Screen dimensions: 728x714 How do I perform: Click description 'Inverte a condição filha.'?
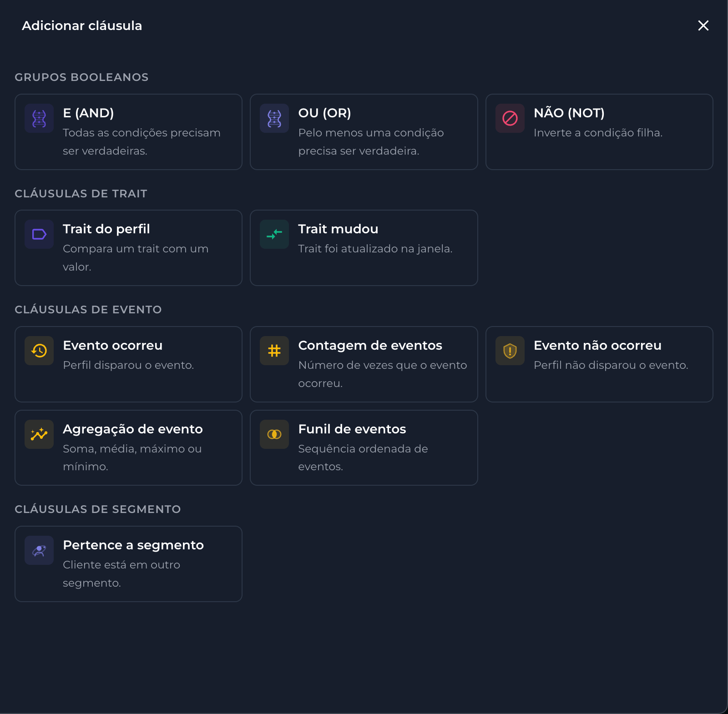pos(598,133)
